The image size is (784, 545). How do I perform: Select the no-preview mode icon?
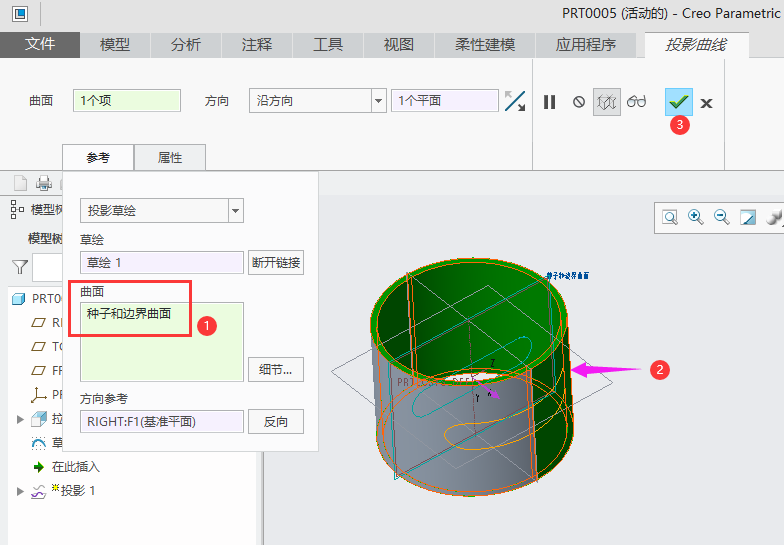[x=578, y=102]
